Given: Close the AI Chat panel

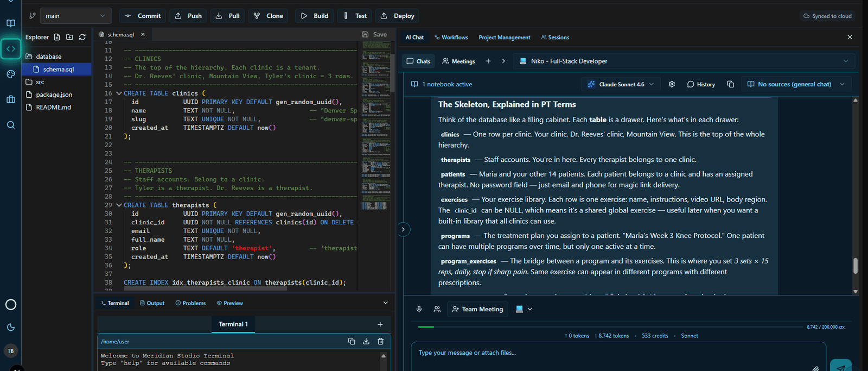Looking at the screenshot, I should tap(850, 37).
